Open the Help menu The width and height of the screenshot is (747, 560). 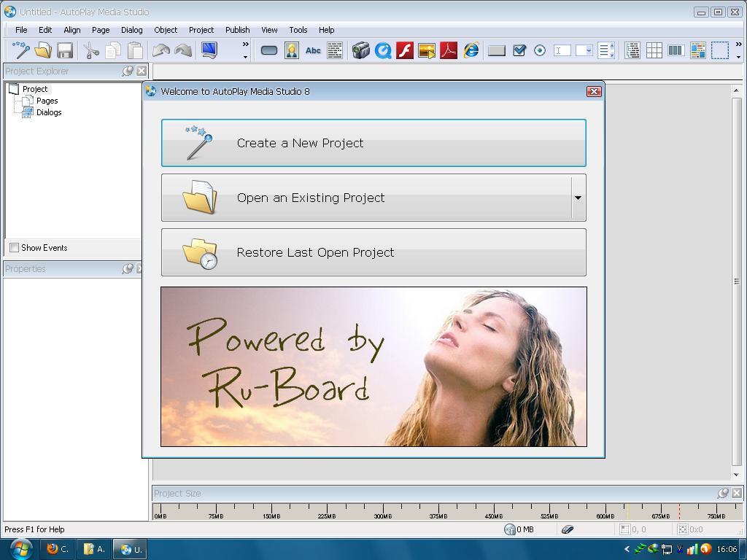pyautogui.click(x=326, y=29)
